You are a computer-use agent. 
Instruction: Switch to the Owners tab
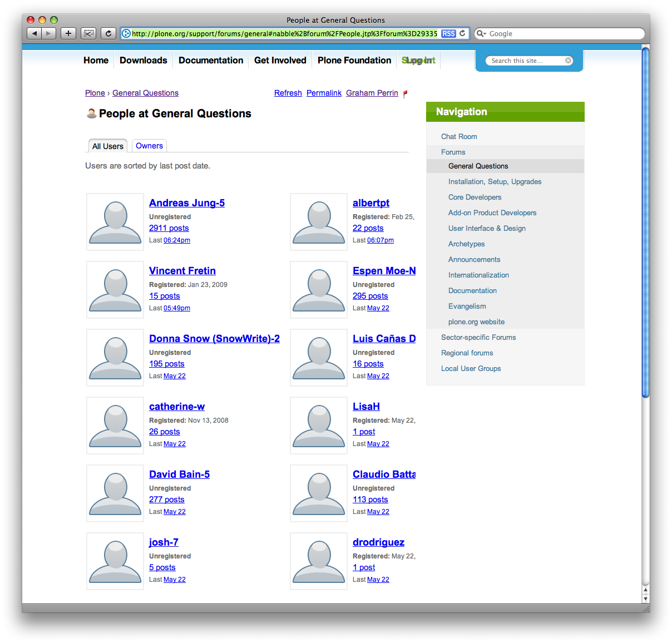[149, 146]
